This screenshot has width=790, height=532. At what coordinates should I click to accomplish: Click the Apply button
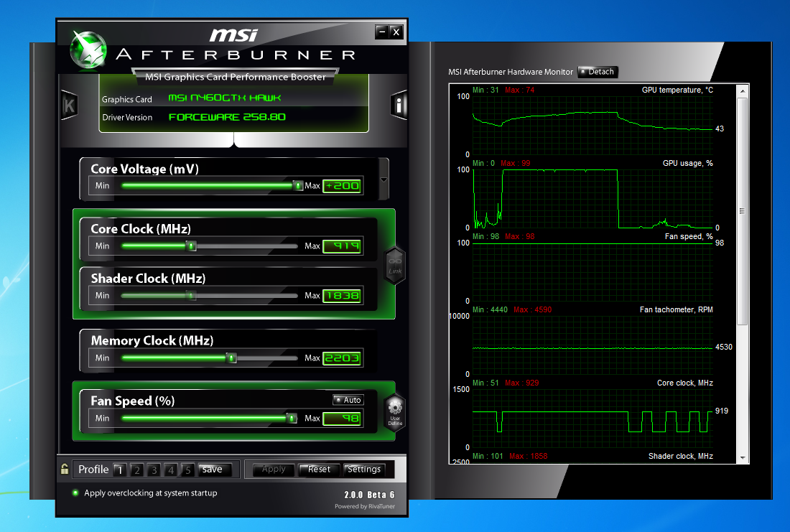274,469
